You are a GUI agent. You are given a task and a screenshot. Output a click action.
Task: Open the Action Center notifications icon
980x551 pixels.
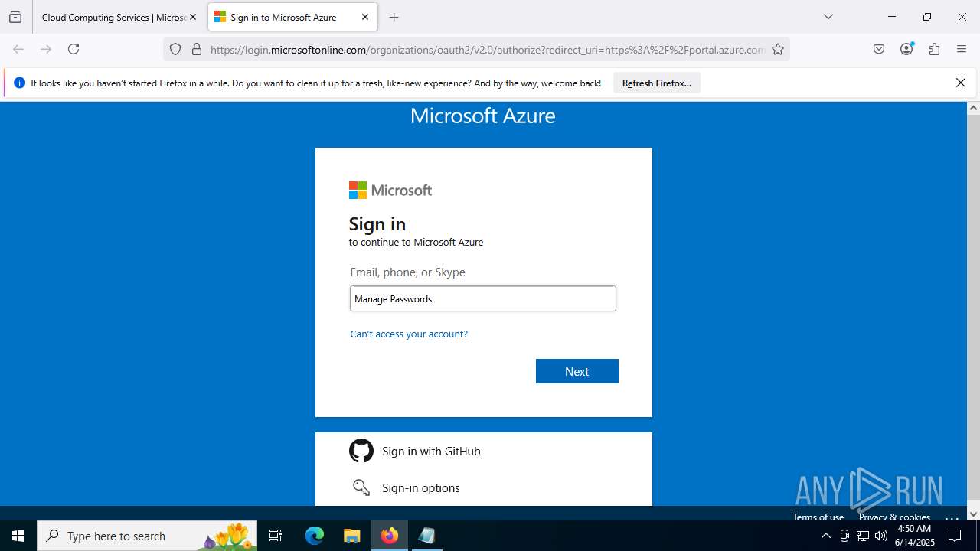click(955, 536)
